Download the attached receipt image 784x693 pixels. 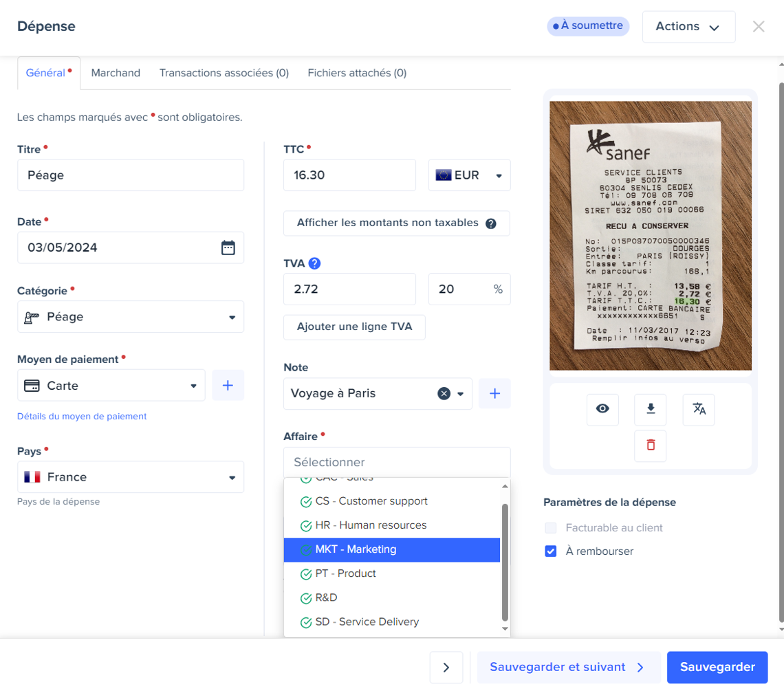pyautogui.click(x=651, y=409)
